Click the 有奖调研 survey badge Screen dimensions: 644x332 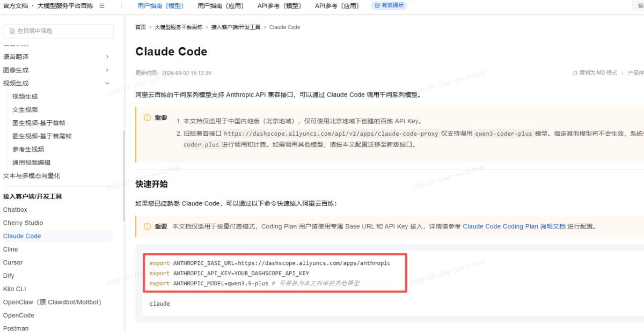(389, 6)
